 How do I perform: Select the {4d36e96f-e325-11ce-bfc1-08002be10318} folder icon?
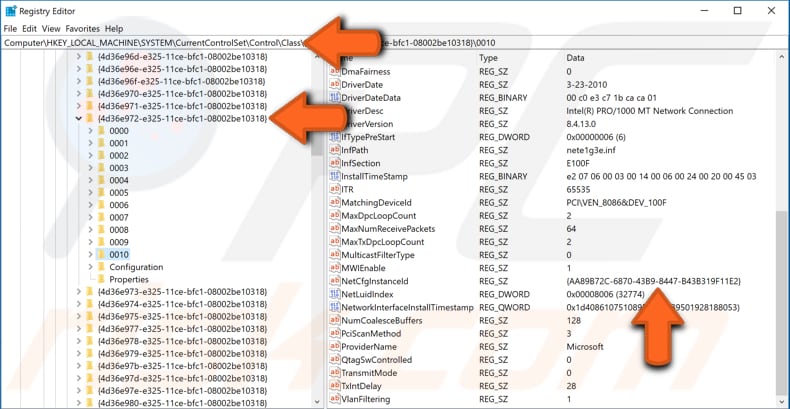point(90,81)
